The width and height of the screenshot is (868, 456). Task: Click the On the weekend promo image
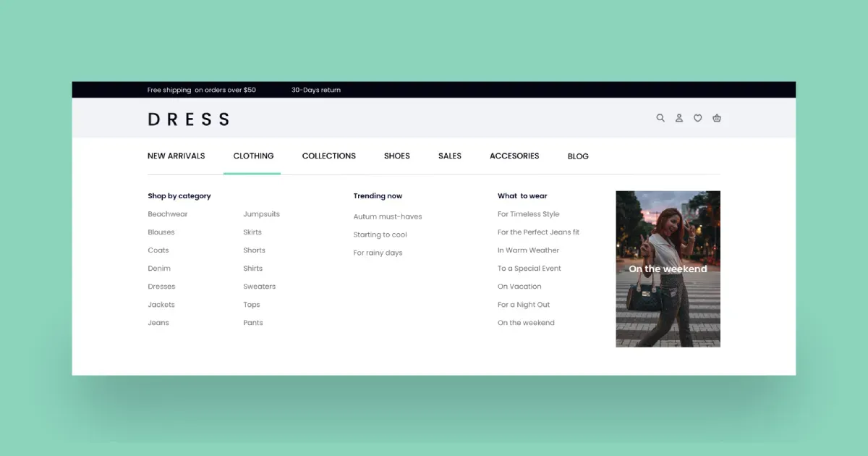668,269
